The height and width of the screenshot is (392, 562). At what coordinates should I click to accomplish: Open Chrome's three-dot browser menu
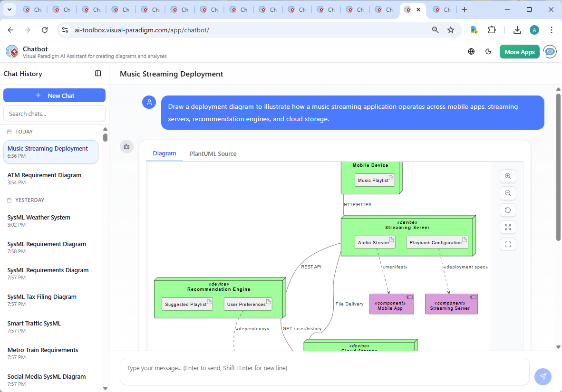(551, 29)
